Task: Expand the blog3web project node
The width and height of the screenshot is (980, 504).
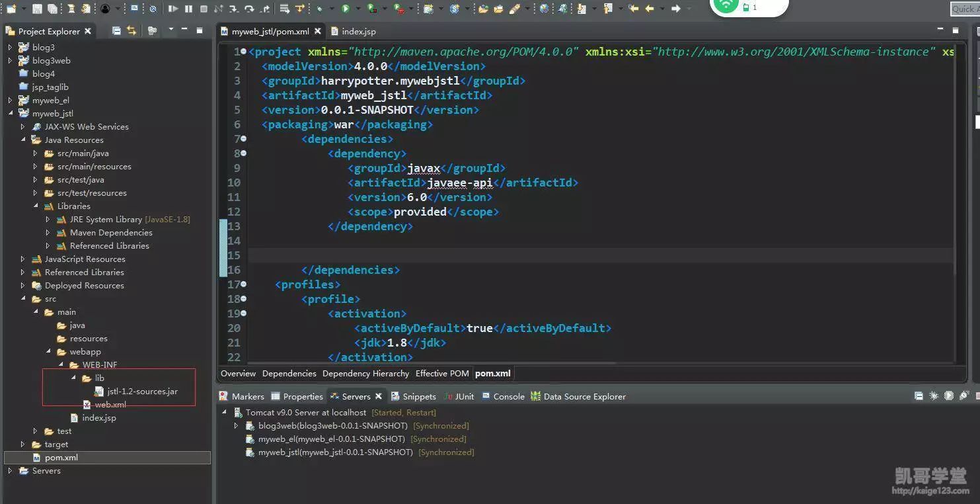Action: tap(10, 60)
